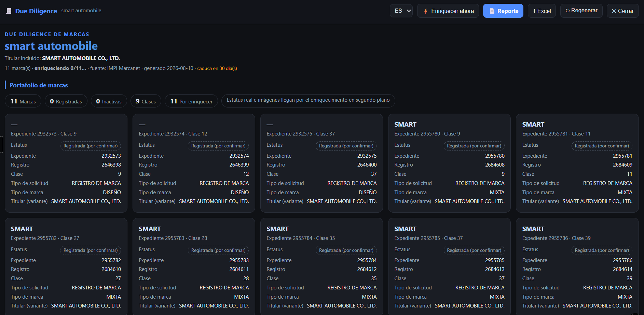The height and width of the screenshot is (315, 644).
Task: Click the document icon beside Due Diligence
Action: 9,11
